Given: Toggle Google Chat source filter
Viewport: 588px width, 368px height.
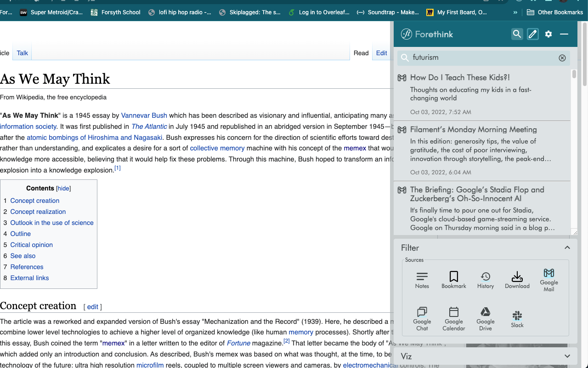Looking at the screenshot, I should [422, 319].
